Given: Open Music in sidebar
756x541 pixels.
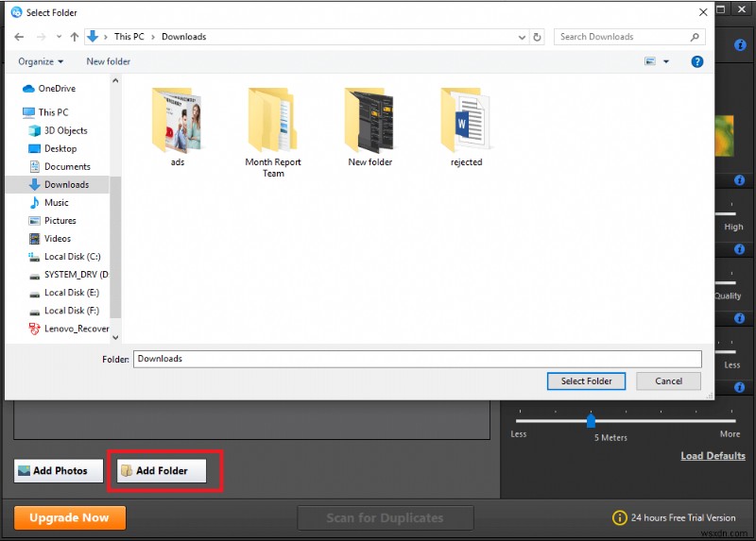Looking at the screenshot, I should (56, 203).
